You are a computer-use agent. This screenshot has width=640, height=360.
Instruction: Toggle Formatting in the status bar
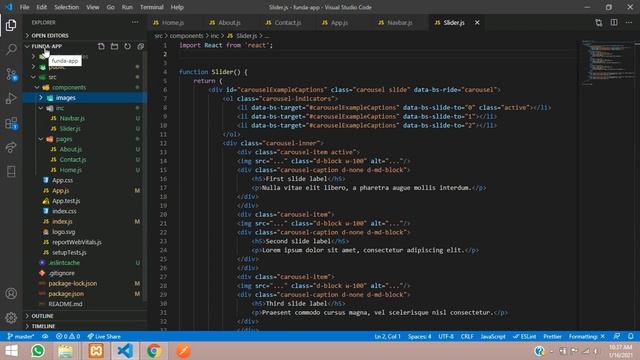coord(587,336)
